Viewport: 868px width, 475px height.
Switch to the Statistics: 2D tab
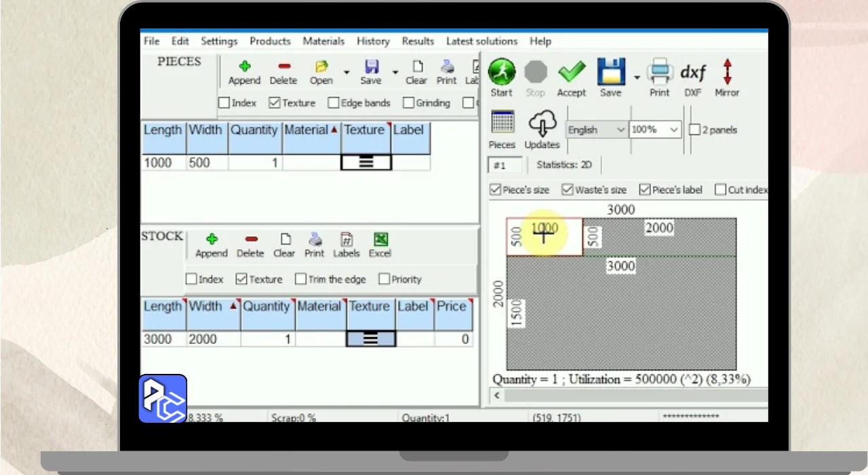(x=564, y=165)
